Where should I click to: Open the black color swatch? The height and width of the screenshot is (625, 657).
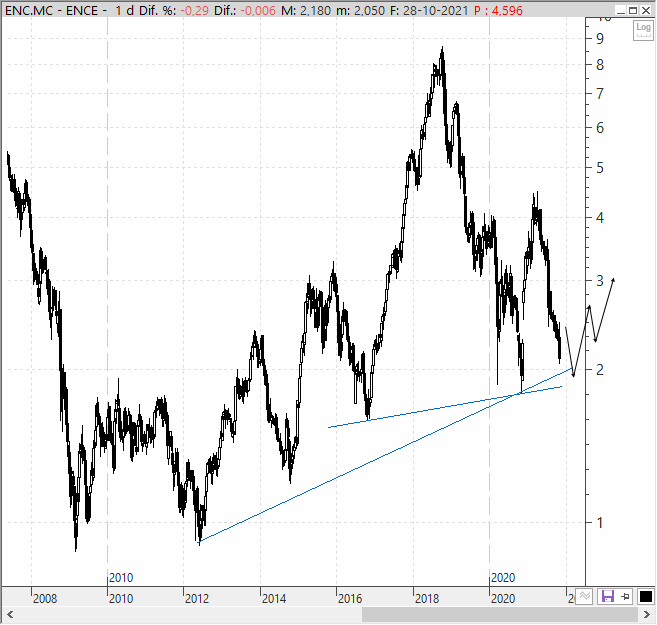click(646, 596)
